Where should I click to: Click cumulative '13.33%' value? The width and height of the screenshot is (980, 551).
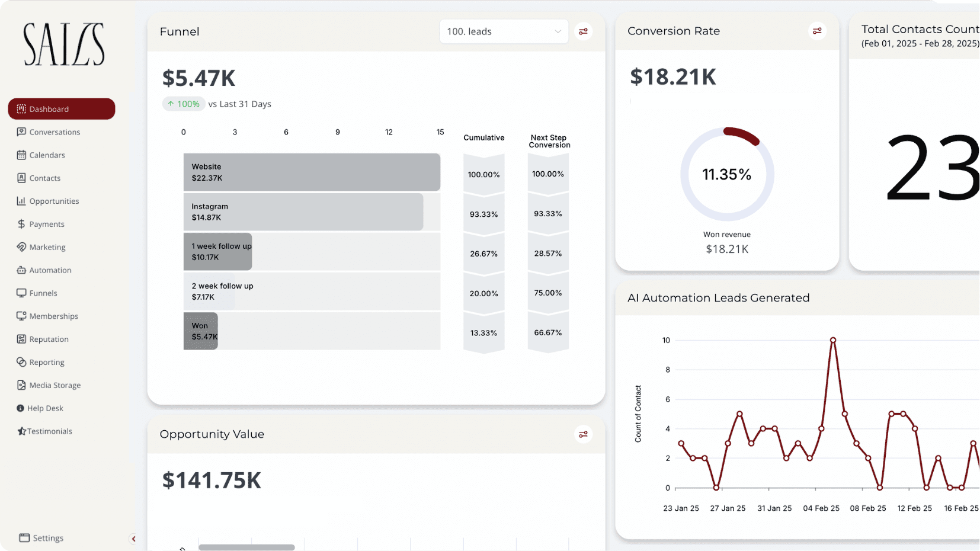483,333
